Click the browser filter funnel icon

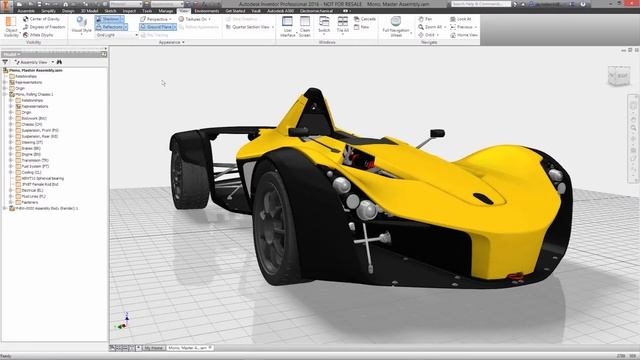pyautogui.click(x=5, y=62)
